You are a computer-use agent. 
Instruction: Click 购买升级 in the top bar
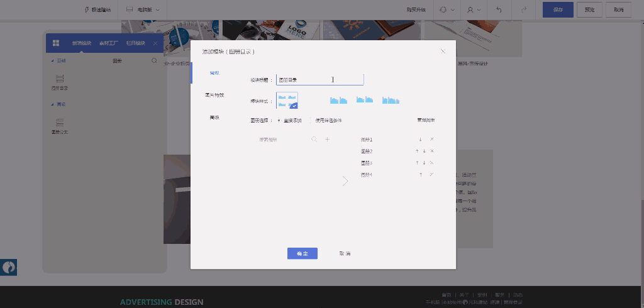point(416,9)
